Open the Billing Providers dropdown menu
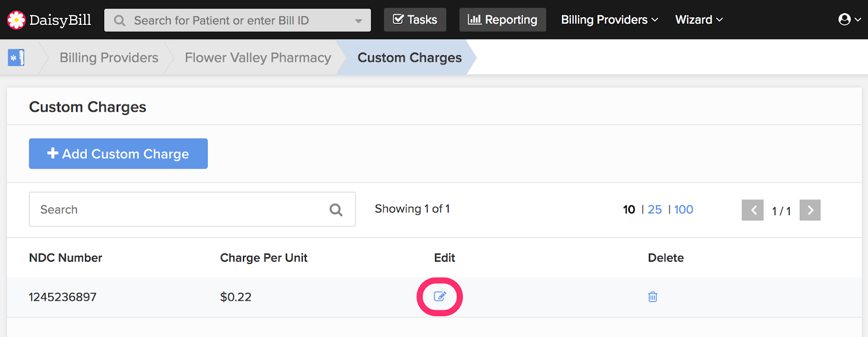 tap(609, 20)
